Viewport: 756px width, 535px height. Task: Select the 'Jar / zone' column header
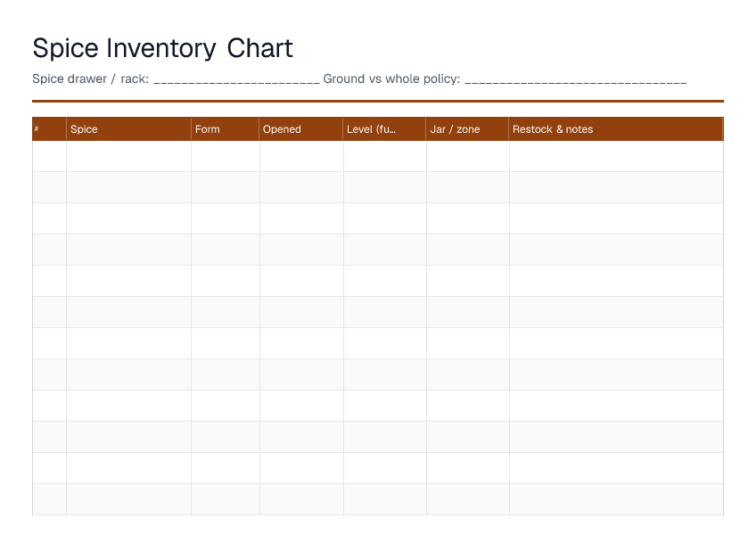click(468, 128)
